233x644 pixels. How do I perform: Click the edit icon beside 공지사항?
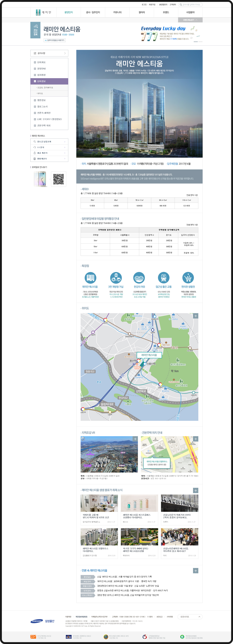click(x=35, y=53)
